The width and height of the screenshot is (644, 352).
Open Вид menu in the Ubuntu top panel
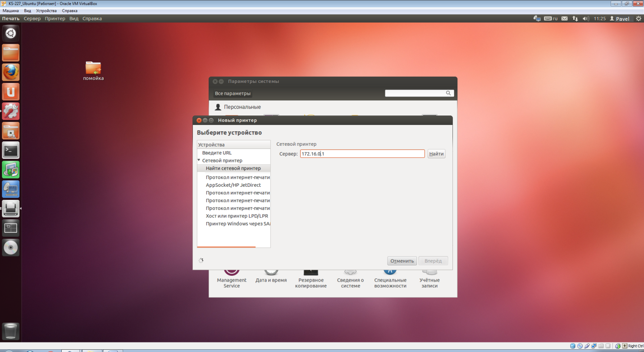[74, 19]
